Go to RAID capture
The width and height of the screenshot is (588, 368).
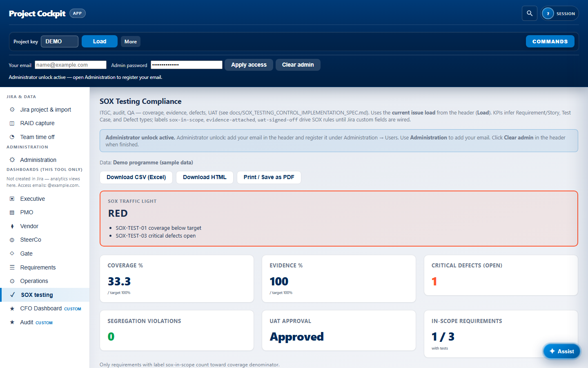tap(45, 123)
